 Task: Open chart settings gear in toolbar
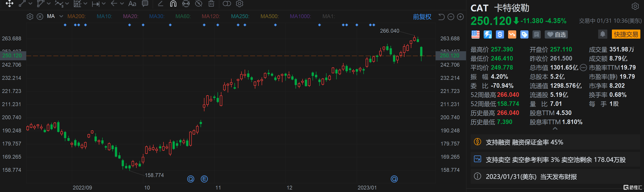[x=239, y=3]
